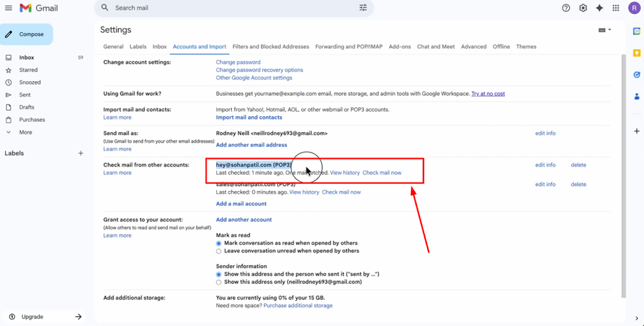Screen dimensions: 644x326
Task: Open the Support help icon
Action: (566, 8)
